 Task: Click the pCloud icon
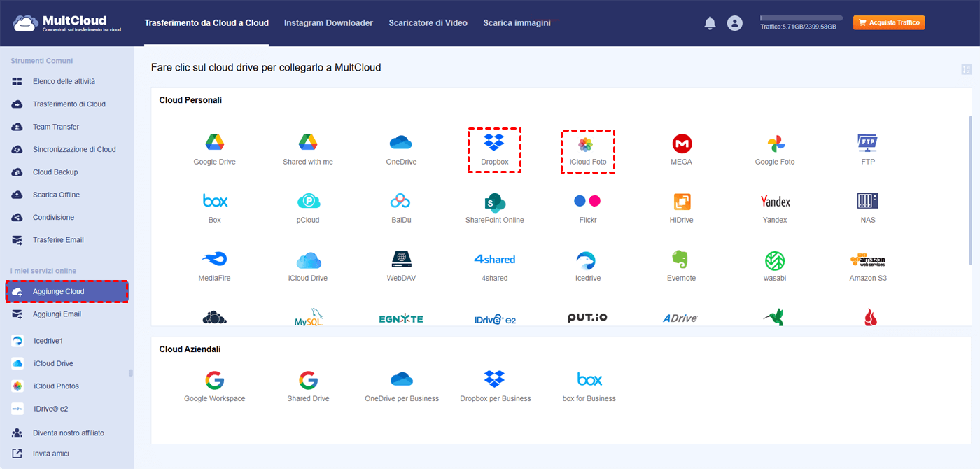[x=308, y=202]
